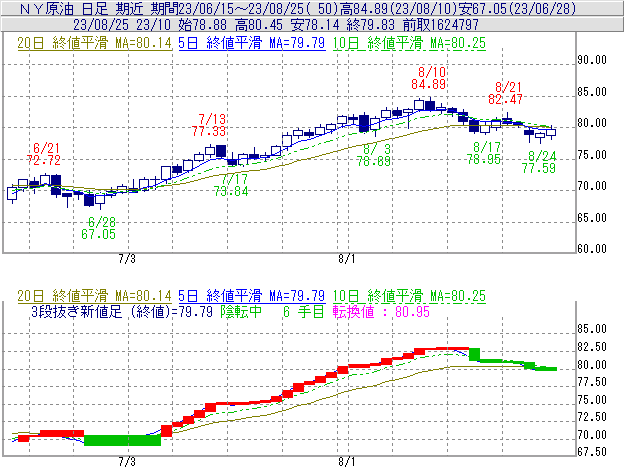Image resolution: width=624 pixels, height=475 pixels.
Task: Click the long green new-value bar near 7/3
Action: [123, 440]
